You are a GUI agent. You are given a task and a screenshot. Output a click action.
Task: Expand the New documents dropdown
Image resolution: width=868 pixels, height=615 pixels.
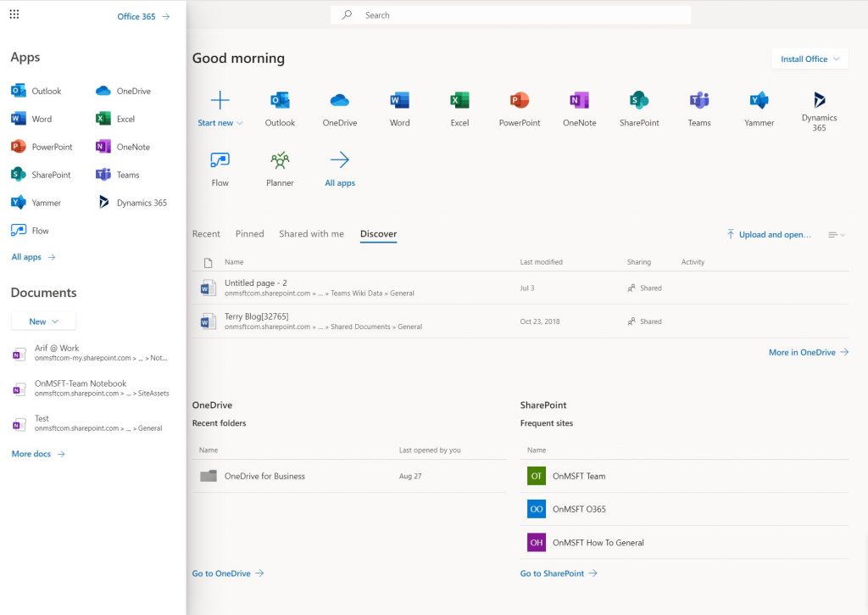[42, 321]
